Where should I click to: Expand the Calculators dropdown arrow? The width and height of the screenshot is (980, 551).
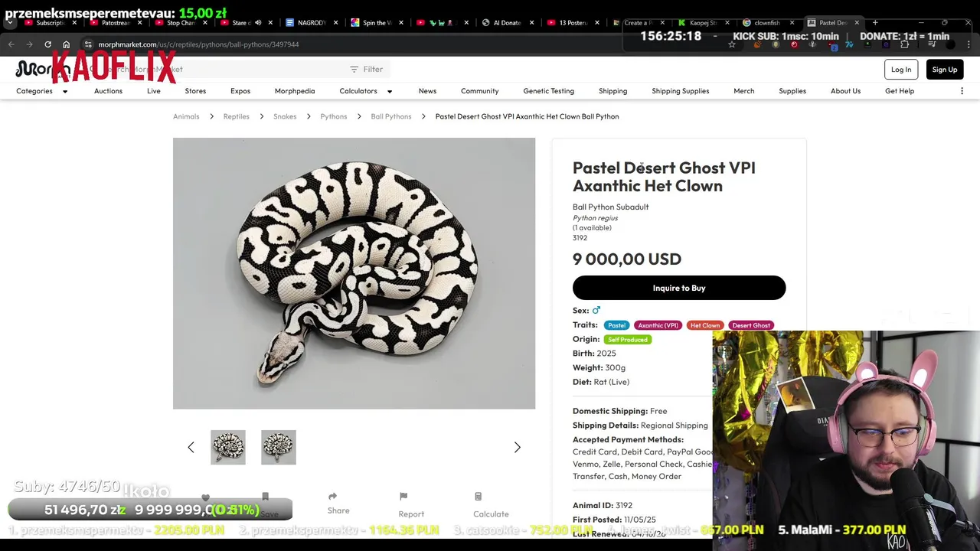[389, 91]
